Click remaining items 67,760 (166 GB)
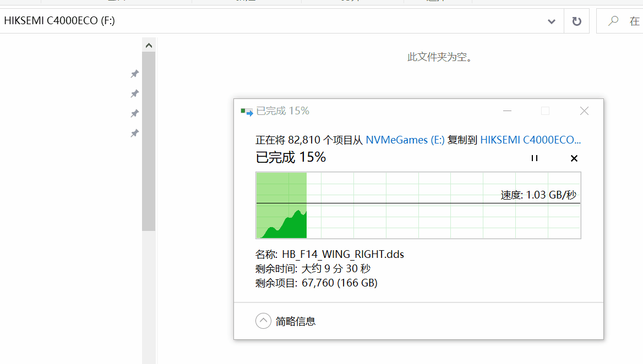 [340, 283]
